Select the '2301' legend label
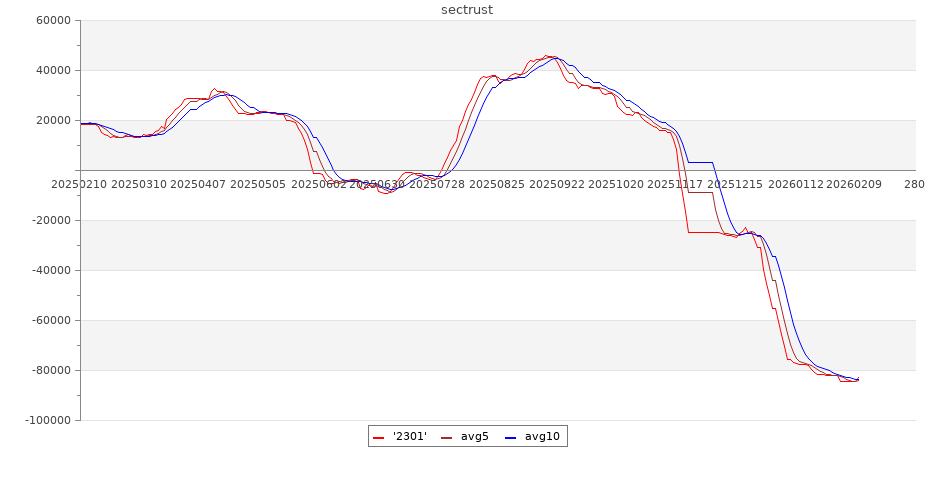 [x=410, y=437]
